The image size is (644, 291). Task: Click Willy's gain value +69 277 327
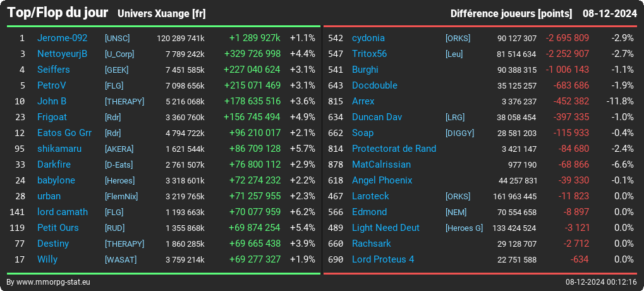[x=255, y=259]
